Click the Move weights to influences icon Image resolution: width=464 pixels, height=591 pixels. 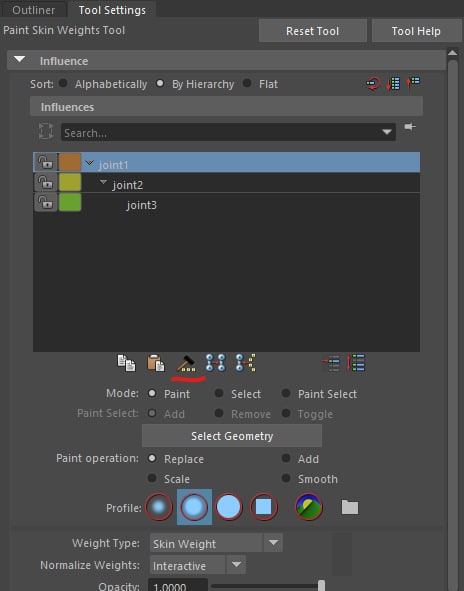(216, 363)
